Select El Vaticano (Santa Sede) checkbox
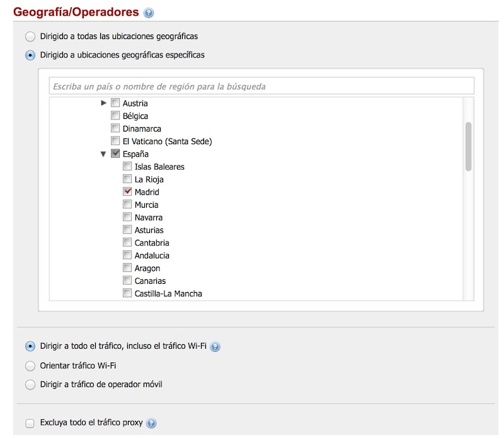Image resolution: width=504 pixels, height=438 pixels. click(x=115, y=141)
